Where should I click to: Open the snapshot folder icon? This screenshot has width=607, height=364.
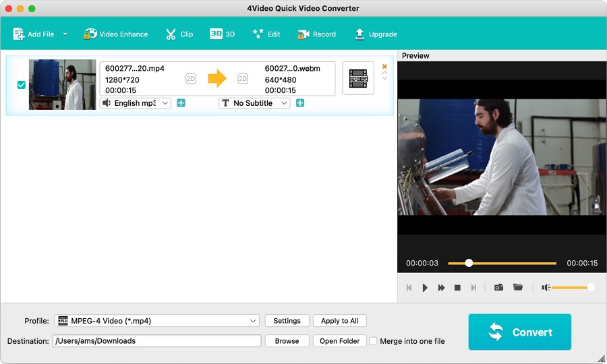tap(518, 288)
